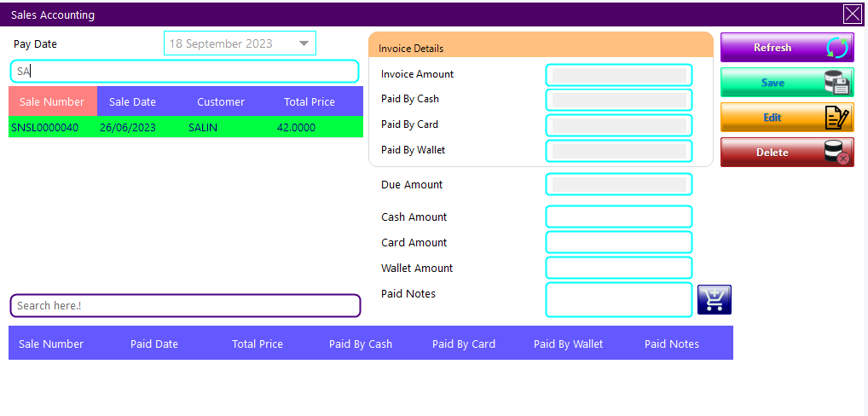868x416 pixels.
Task: Click the shopping cart add icon
Action: click(714, 299)
